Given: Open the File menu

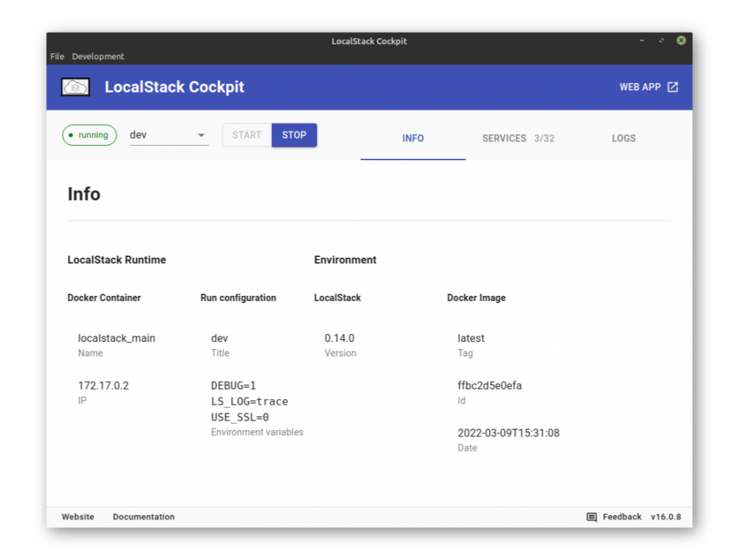Looking at the screenshot, I should 57,56.
